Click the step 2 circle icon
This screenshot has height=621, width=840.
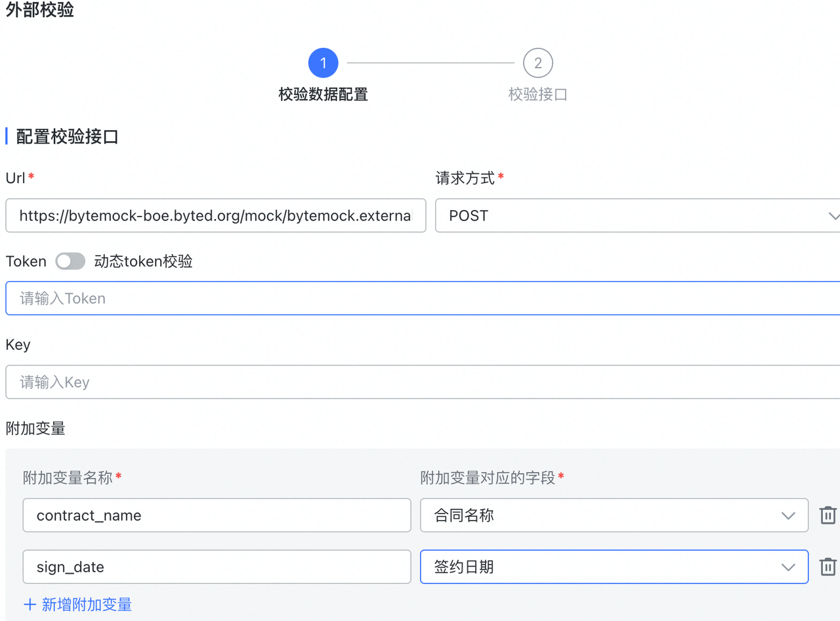pos(537,63)
